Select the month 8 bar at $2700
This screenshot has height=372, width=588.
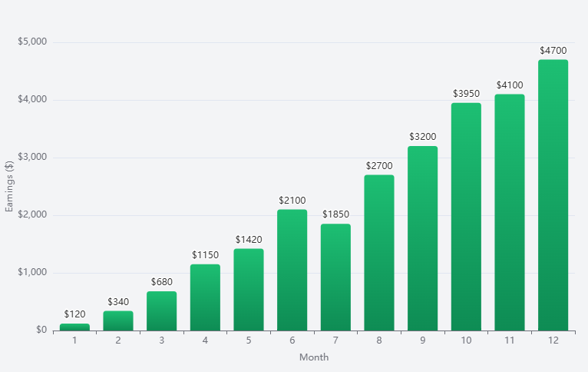(379, 253)
